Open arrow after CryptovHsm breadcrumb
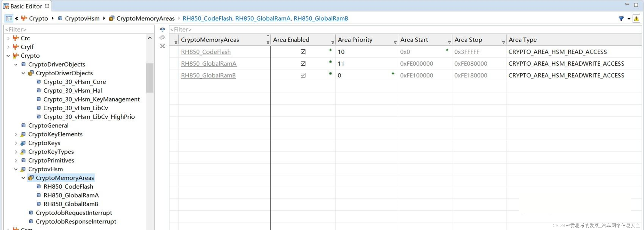Screen dimensions: 644x230 (x=104, y=18)
